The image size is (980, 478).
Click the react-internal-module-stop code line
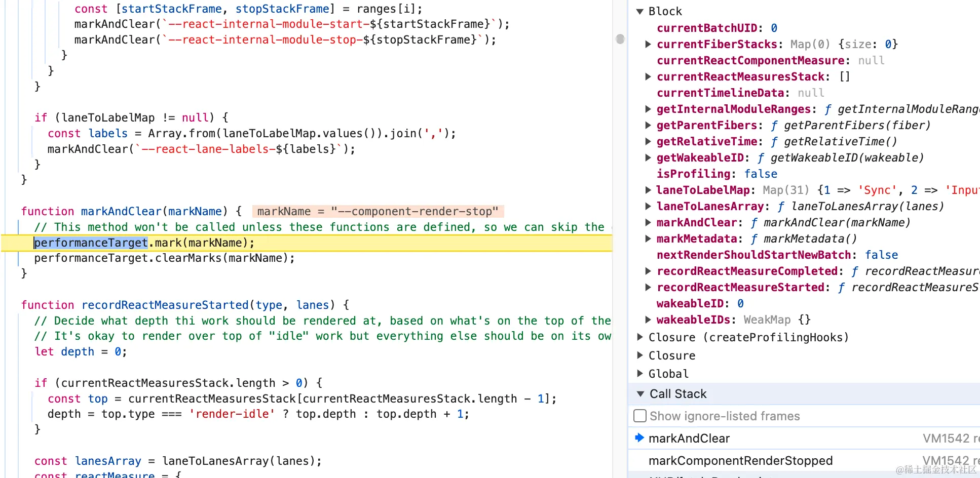point(285,39)
